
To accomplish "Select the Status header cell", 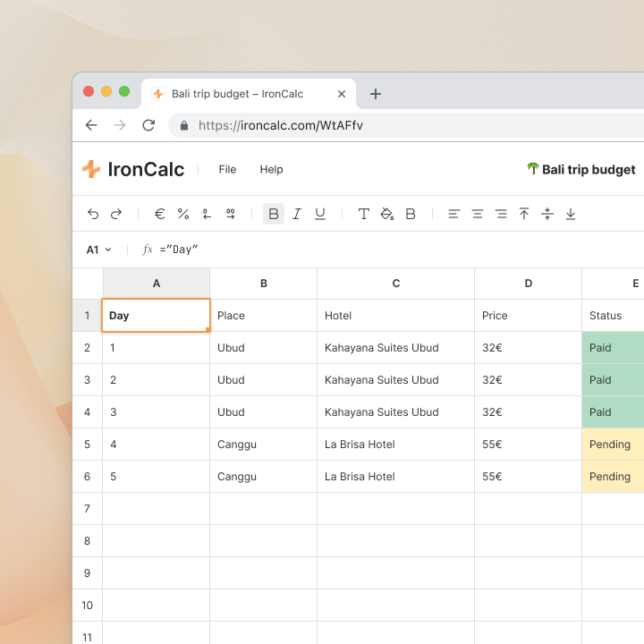I will 613,316.
